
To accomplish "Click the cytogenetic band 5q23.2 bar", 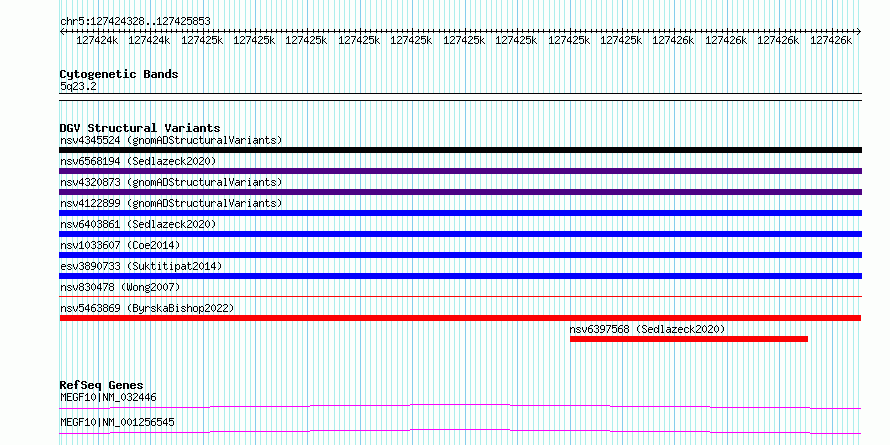I will tap(460, 96).
